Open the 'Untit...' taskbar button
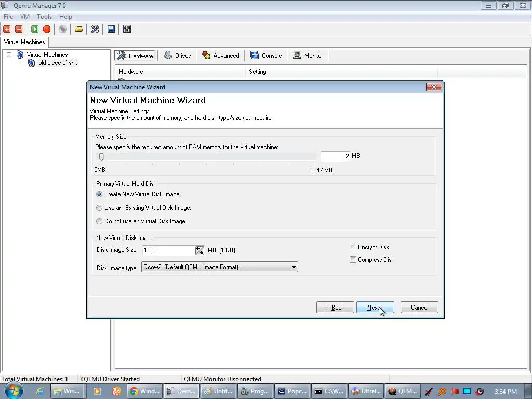 (218, 391)
